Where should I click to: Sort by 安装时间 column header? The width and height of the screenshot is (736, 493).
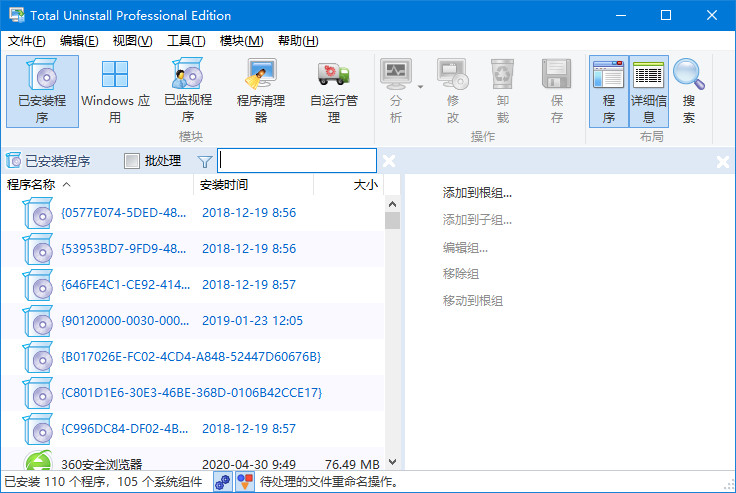[253, 185]
